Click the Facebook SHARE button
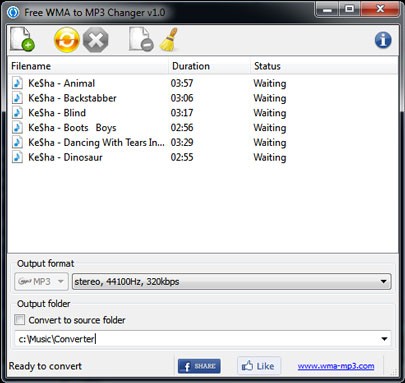405x383 pixels. pos(199,366)
